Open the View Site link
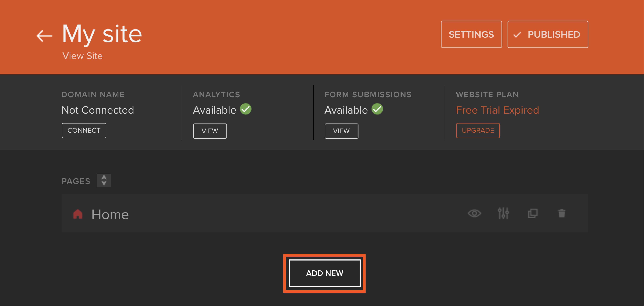644x306 pixels. pyautogui.click(x=82, y=56)
